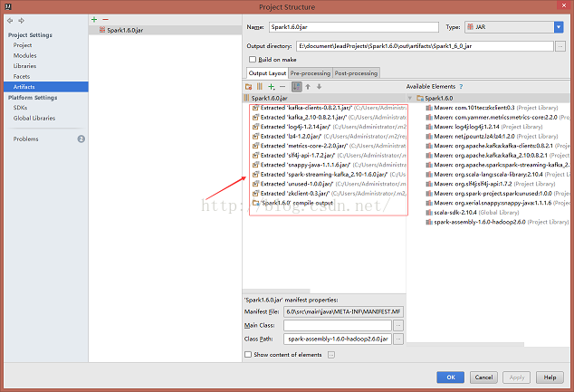This screenshot has width=574, height=392.
Task: Click the Cancel button
Action: pos(483,378)
